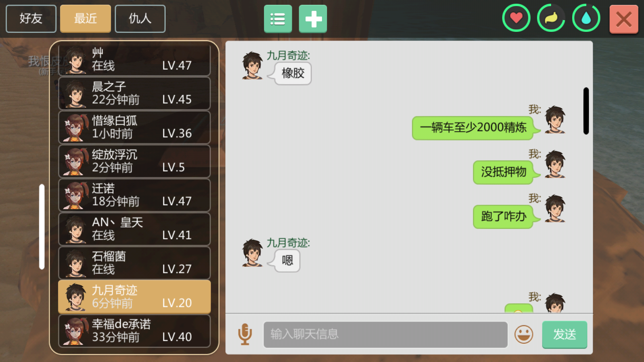Focus the 输入聊天信息 text field

[385, 335]
